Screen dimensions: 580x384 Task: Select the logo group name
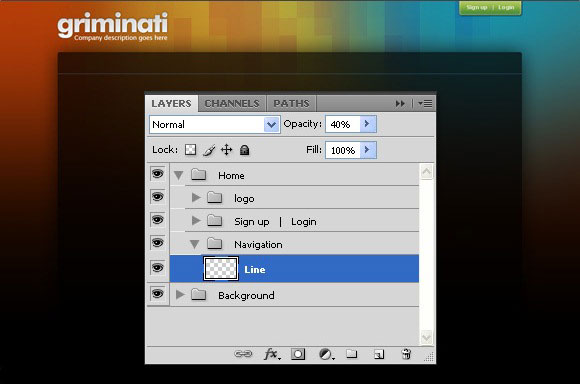point(244,199)
